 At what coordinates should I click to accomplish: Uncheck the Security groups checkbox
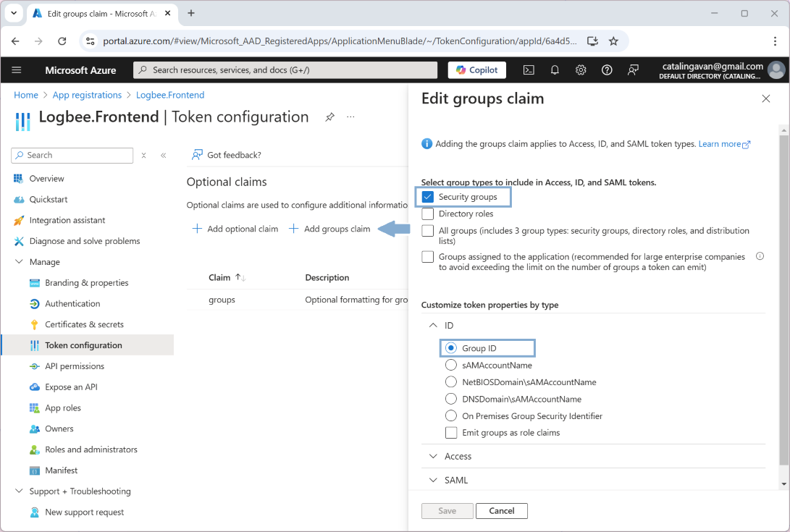pos(428,197)
